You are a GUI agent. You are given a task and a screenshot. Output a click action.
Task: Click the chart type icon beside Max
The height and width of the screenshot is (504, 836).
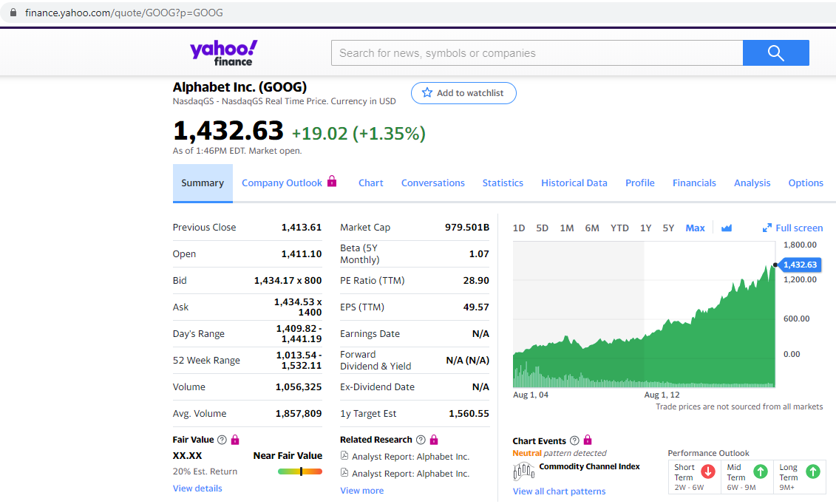pos(726,228)
